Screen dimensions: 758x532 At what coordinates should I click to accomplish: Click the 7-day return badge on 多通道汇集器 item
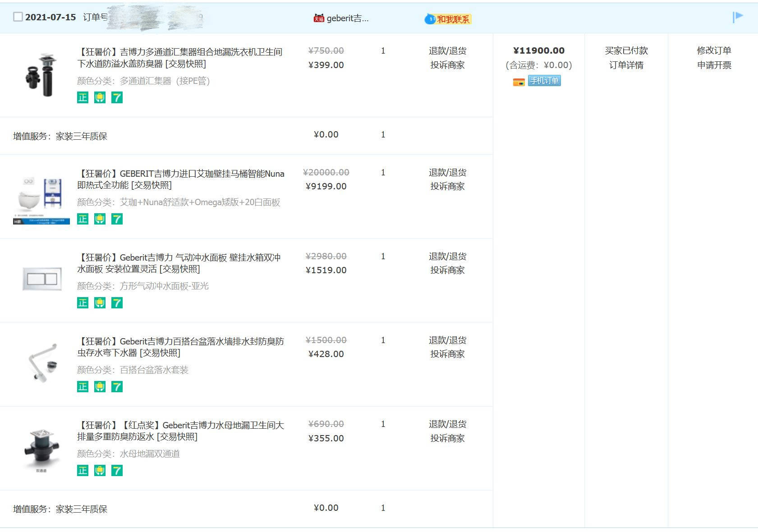[117, 97]
